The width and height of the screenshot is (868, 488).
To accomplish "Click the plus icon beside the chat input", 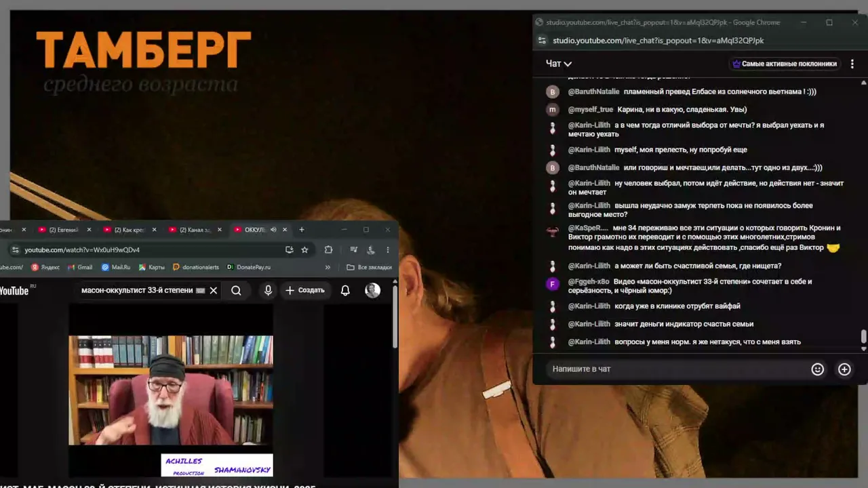I will 844,369.
